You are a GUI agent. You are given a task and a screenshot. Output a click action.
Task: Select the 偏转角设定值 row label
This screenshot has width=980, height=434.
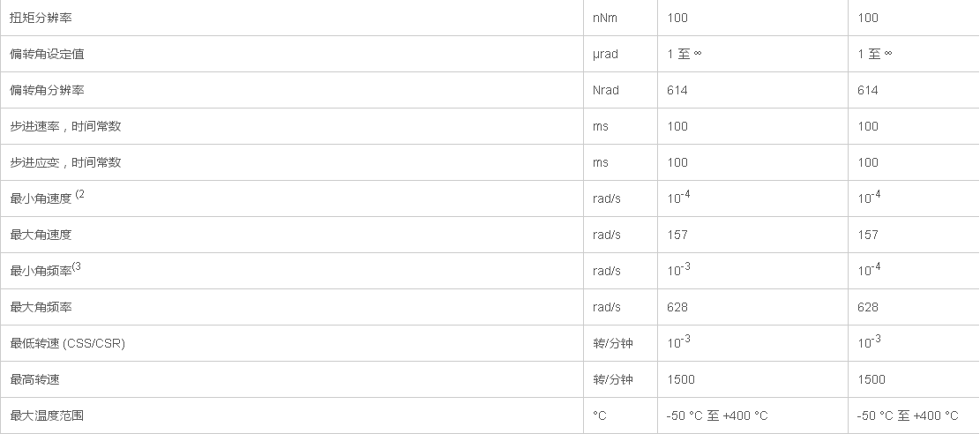click(47, 54)
